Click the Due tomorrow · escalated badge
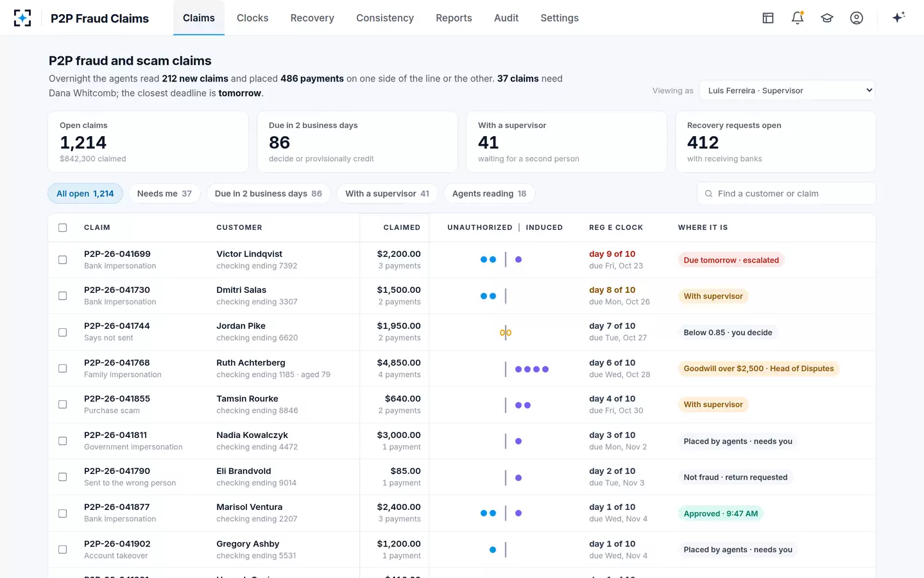This screenshot has height=578, width=924. pos(731,260)
